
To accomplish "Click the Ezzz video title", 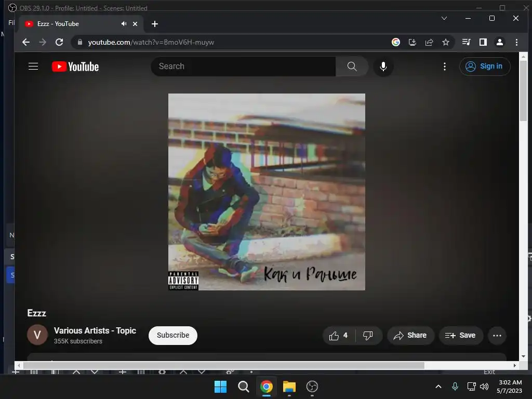I will [x=37, y=313].
